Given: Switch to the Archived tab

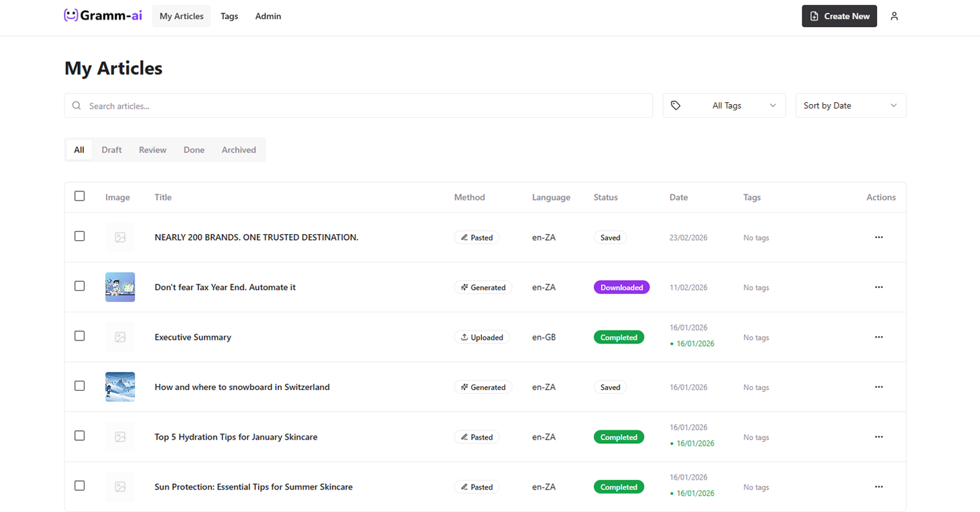Looking at the screenshot, I should coord(239,150).
